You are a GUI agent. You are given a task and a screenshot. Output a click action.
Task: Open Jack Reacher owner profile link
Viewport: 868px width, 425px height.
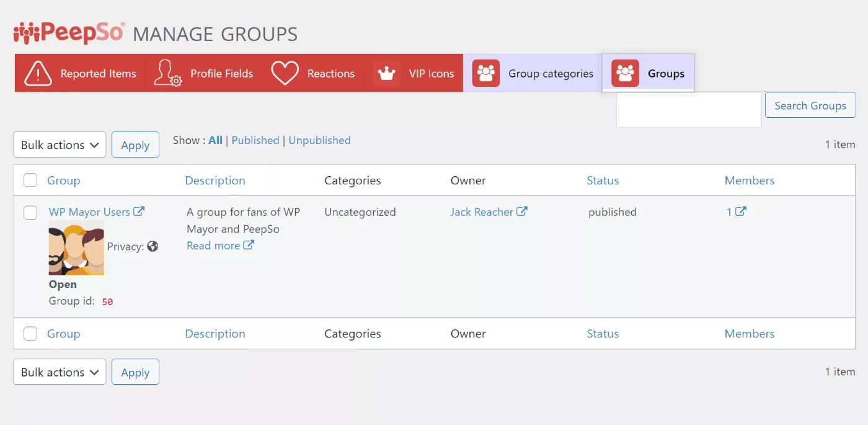point(482,212)
